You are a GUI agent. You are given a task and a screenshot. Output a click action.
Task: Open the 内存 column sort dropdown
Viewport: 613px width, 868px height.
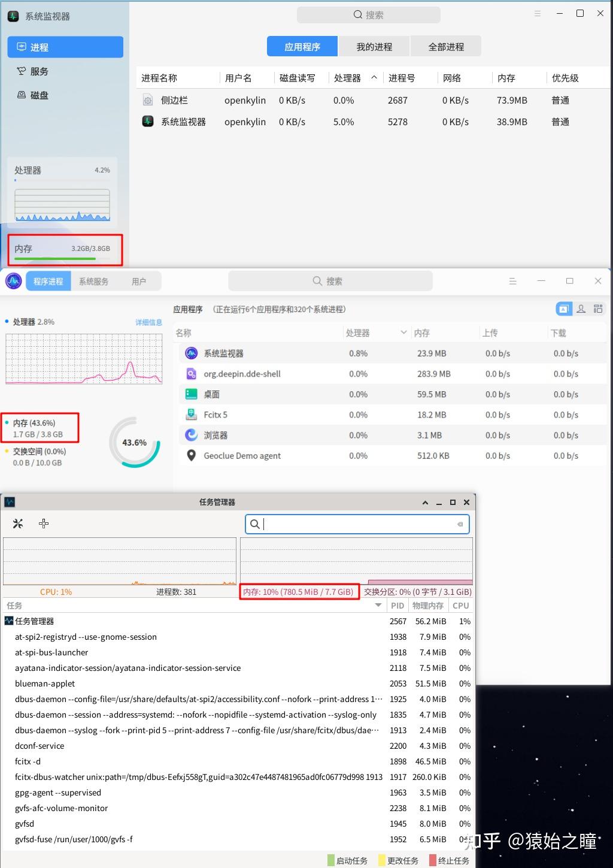tap(422, 332)
